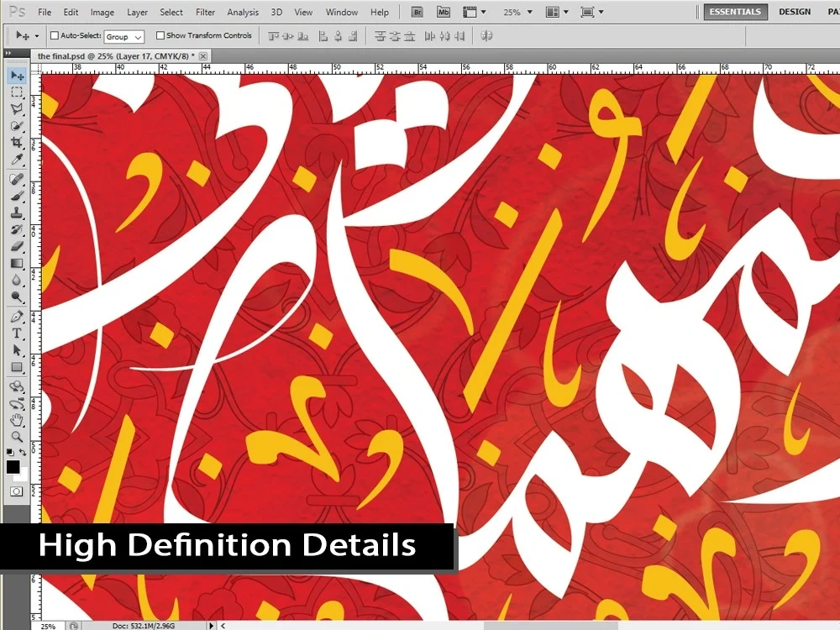Switch to the final.psd document tab
This screenshot has height=630, width=840.
coord(116,55)
